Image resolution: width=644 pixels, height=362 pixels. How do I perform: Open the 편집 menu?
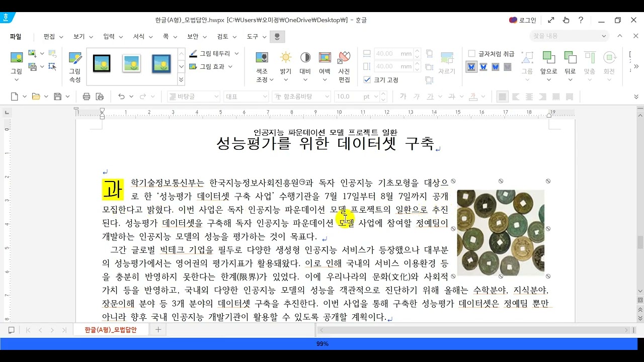click(x=53, y=37)
